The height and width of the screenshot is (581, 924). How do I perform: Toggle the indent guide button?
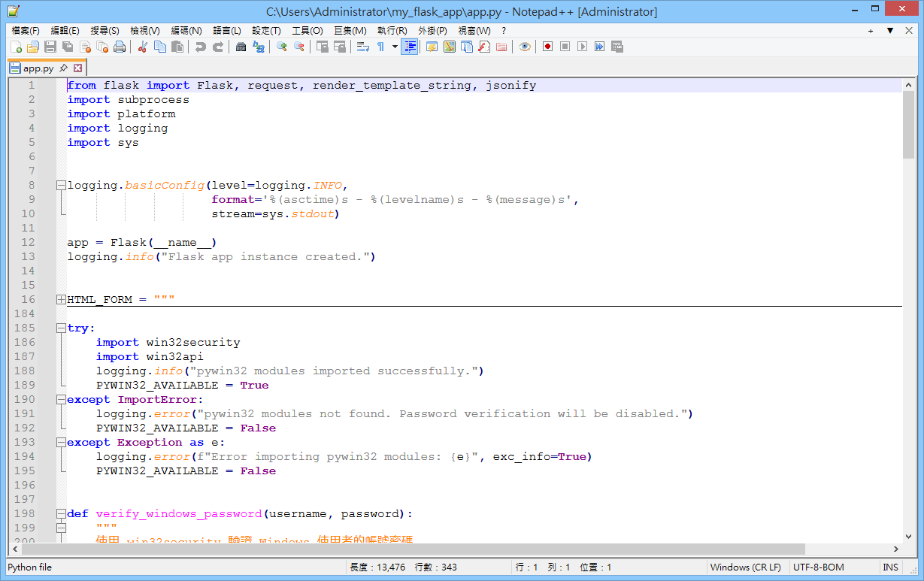[410, 47]
